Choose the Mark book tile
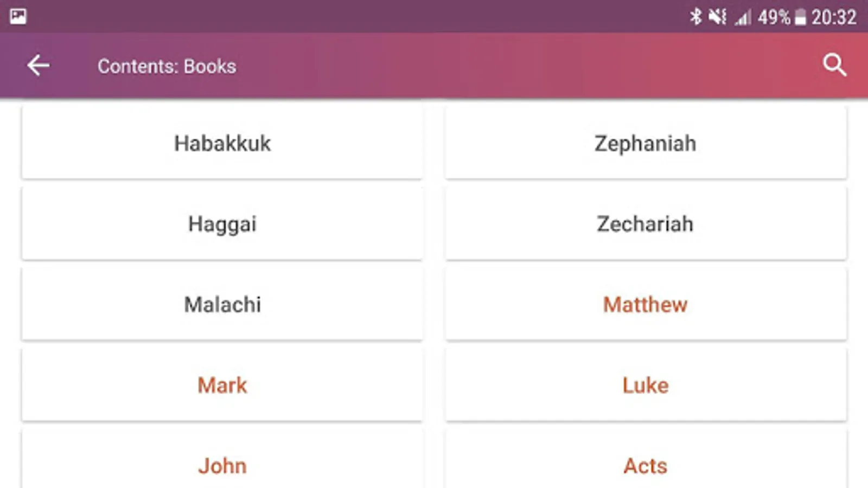The image size is (868, 488). pos(222,385)
